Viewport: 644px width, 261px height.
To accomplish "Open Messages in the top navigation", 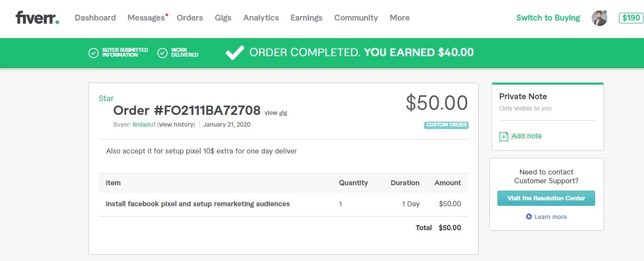I will tap(146, 18).
